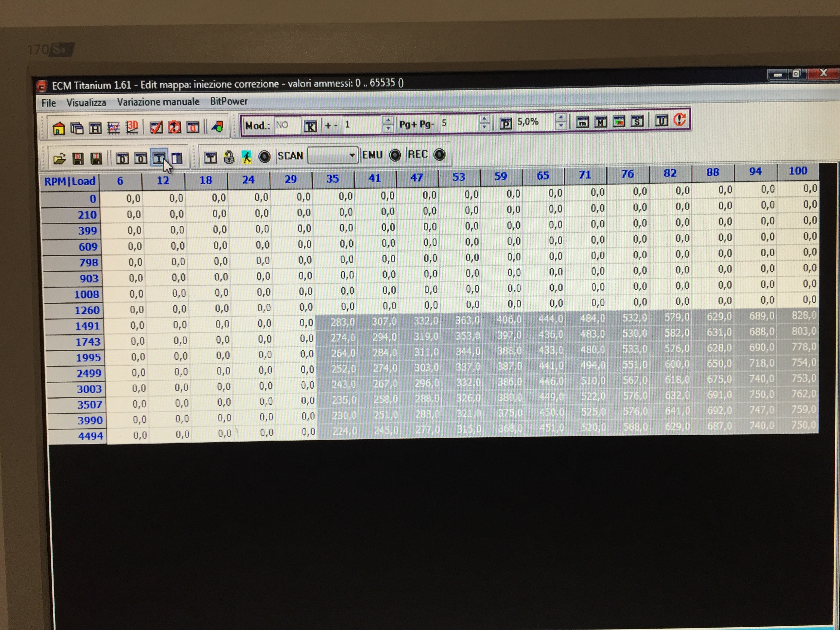
Task: Click the running man icon
Action: pos(247,157)
